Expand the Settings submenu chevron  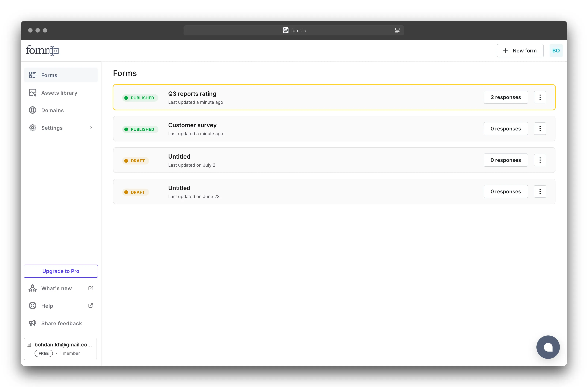point(91,128)
